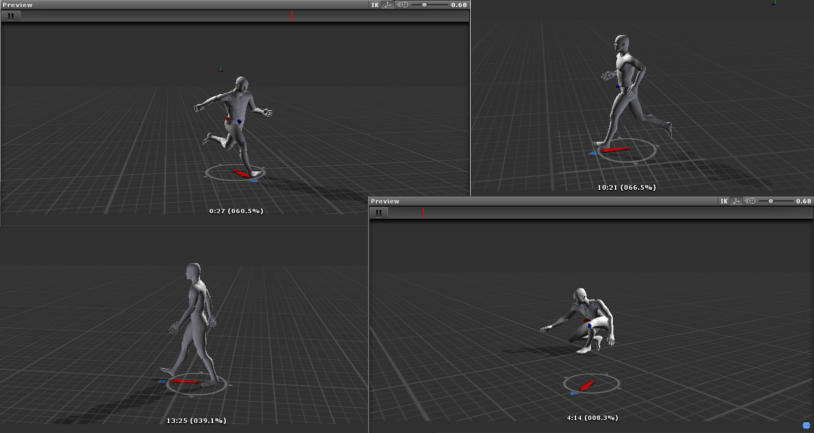The image size is (814, 433).
Task: Toggle pivot axes icon in top-left Preview
Action: pyautogui.click(x=388, y=5)
